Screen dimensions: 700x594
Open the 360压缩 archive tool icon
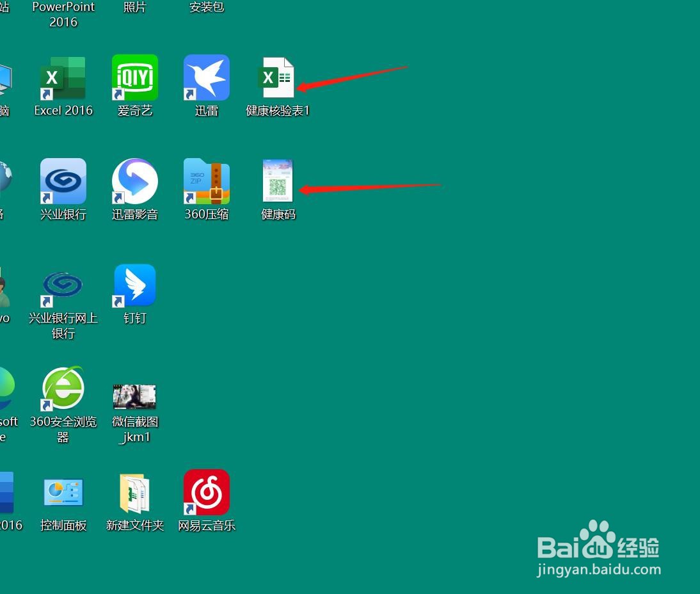point(206,181)
